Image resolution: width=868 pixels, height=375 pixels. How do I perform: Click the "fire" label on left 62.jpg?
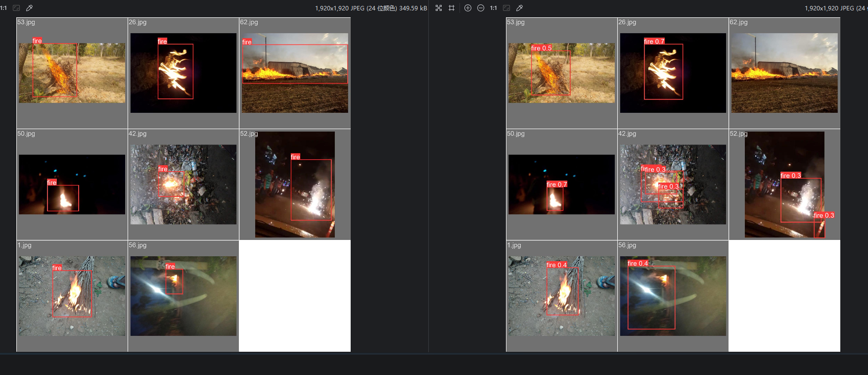[x=247, y=42]
